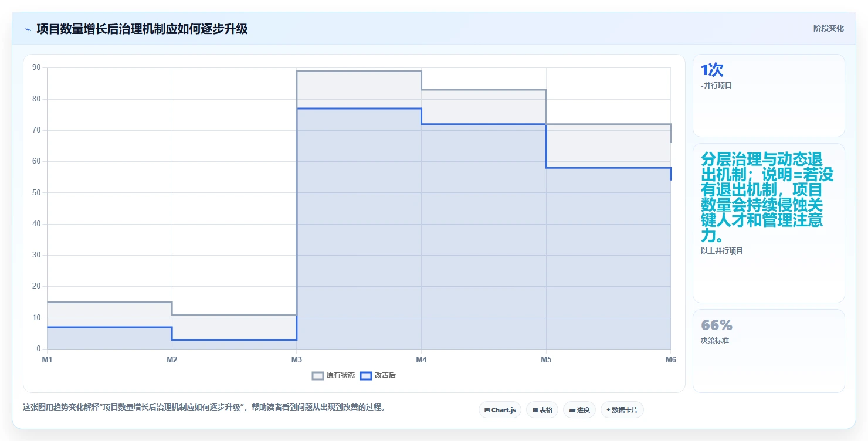
Task: Click the 90 y-axis value
Action: (x=36, y=68)
